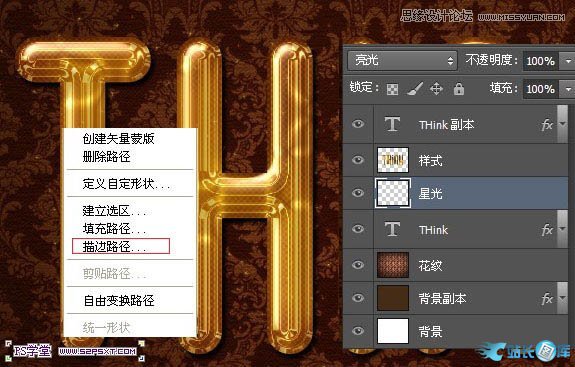Open the 亮光 blend mode dropdown
The height and width of the screenshot is (367, 575).
pyautogui.click(x=402, y=60)
